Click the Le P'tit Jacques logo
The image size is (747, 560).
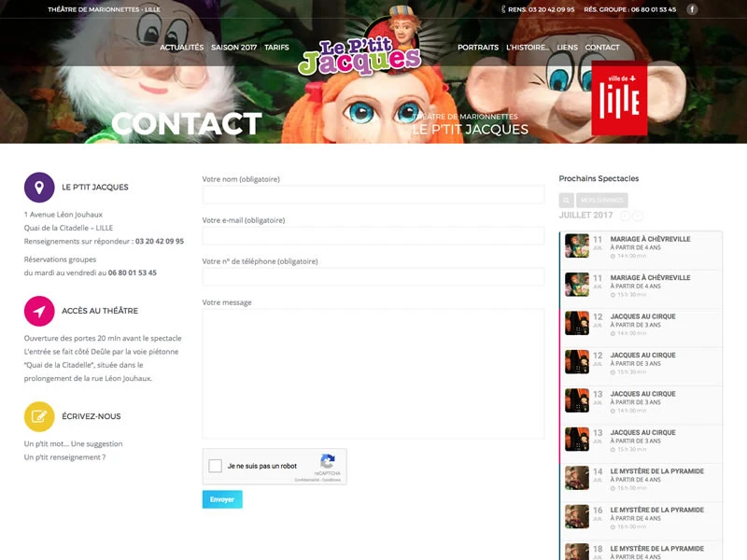[361, 43]
